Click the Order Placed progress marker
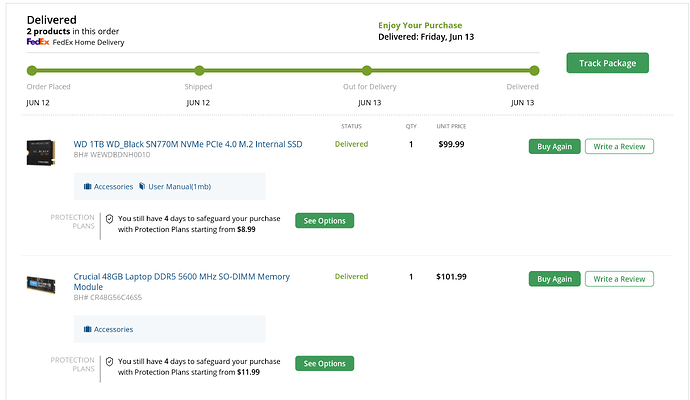This screenshot has height=400, width=690. point(32,70)
